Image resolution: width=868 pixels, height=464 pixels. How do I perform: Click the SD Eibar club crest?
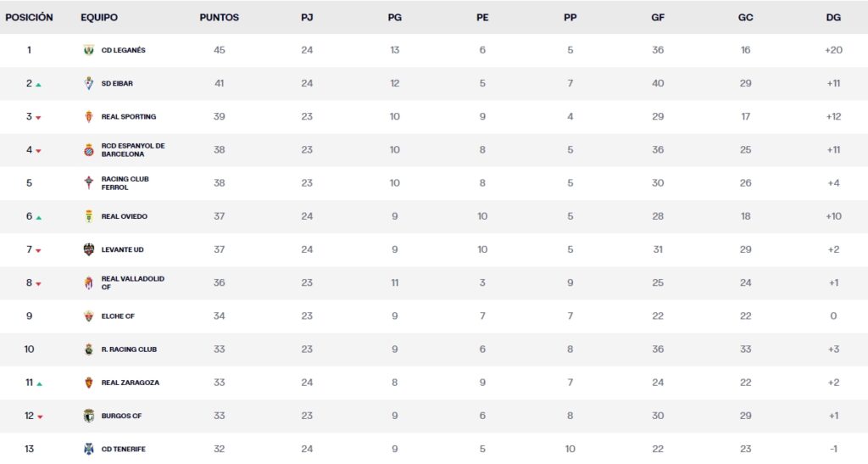pos(88,83)
